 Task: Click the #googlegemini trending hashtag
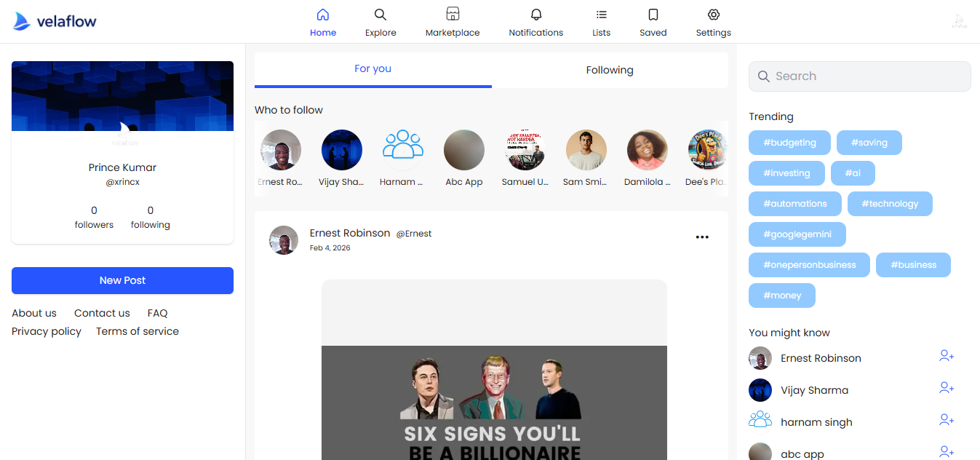point(798,234)
